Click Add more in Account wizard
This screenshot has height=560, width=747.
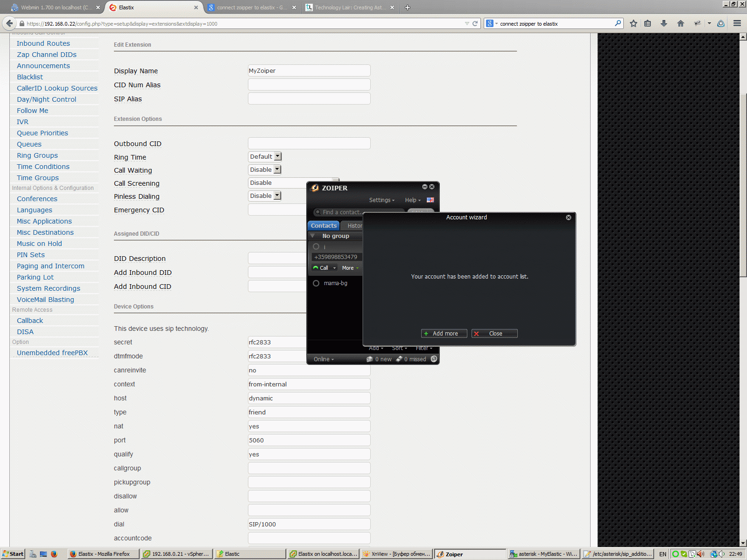[x=444, y=333]
